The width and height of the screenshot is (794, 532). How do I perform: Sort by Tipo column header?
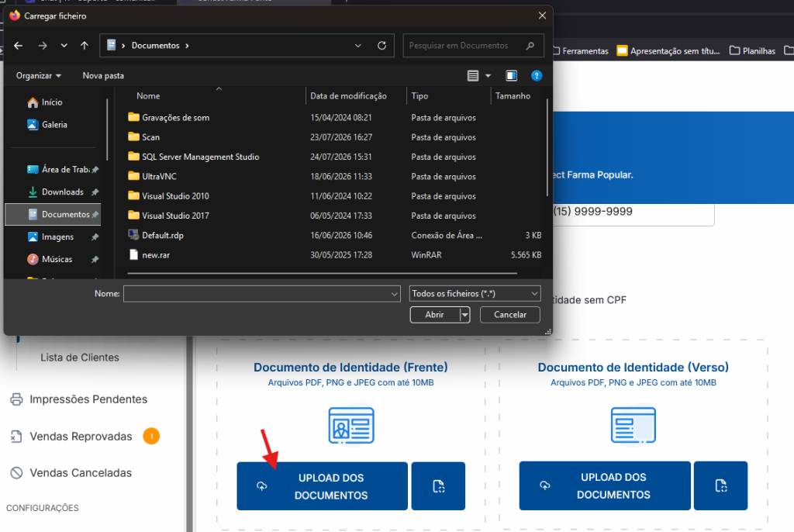(x=419, y=95)
